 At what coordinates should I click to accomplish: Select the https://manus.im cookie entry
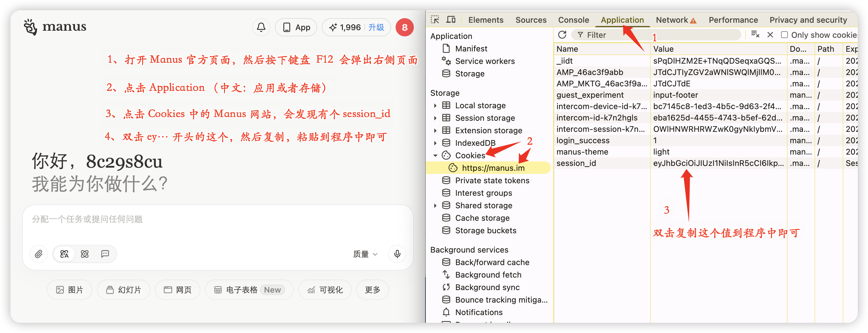(488, 168)
